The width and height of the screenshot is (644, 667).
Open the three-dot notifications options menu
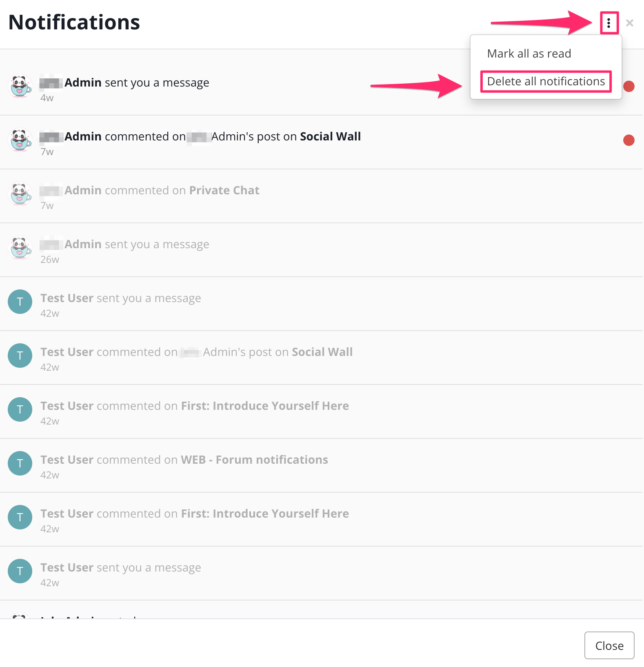608,23
